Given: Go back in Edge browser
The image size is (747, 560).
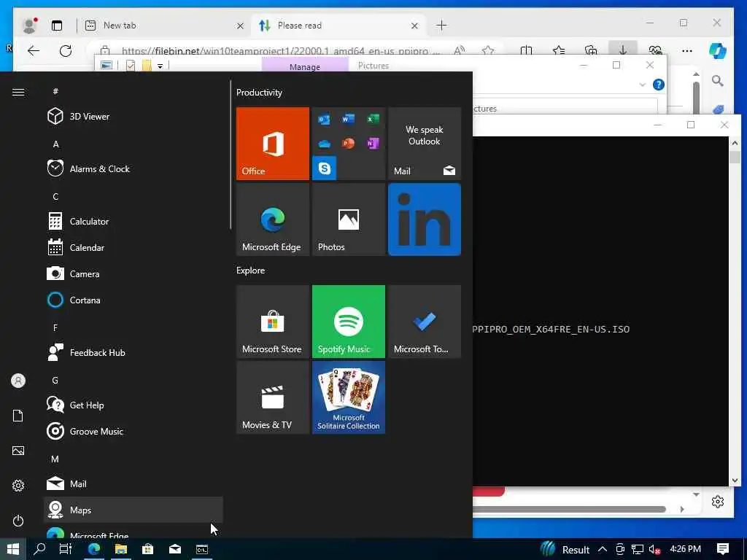Looking at the screenshot, I should coord(34,50).
